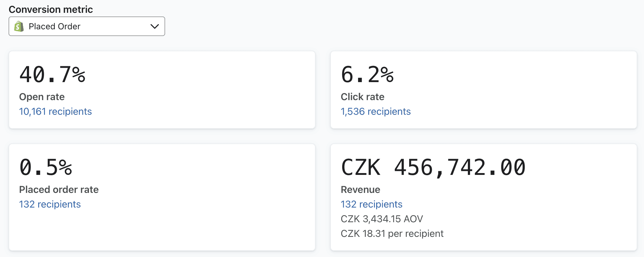Viewport: 644px width, 257px height.
Task: Select the Placed order rate label
Action: [x=59, y=190]
